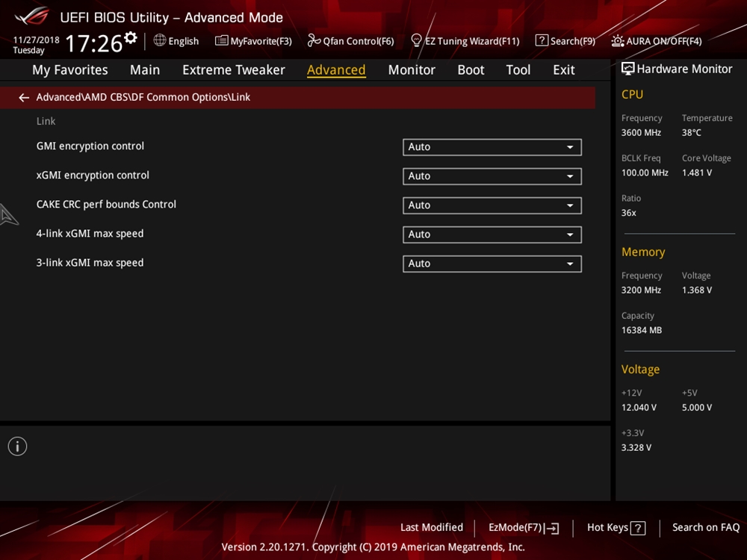Click the ROG logo

tap(31, 16)
